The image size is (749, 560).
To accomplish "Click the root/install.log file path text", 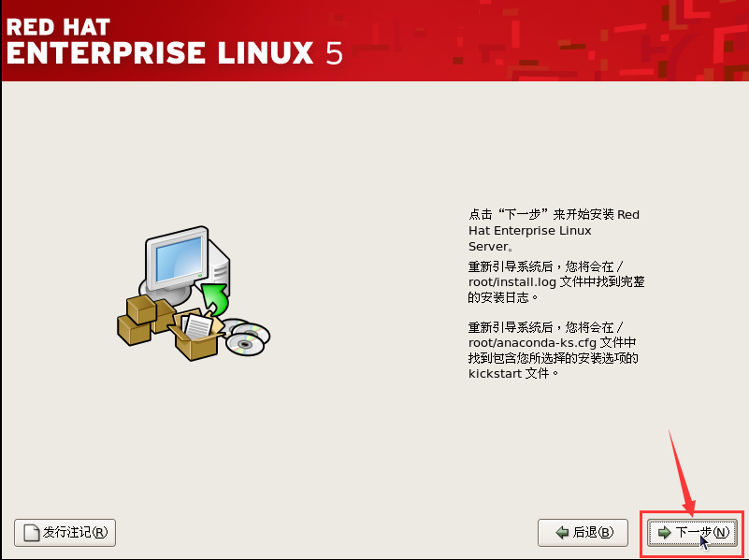I will tap(512, 282).
